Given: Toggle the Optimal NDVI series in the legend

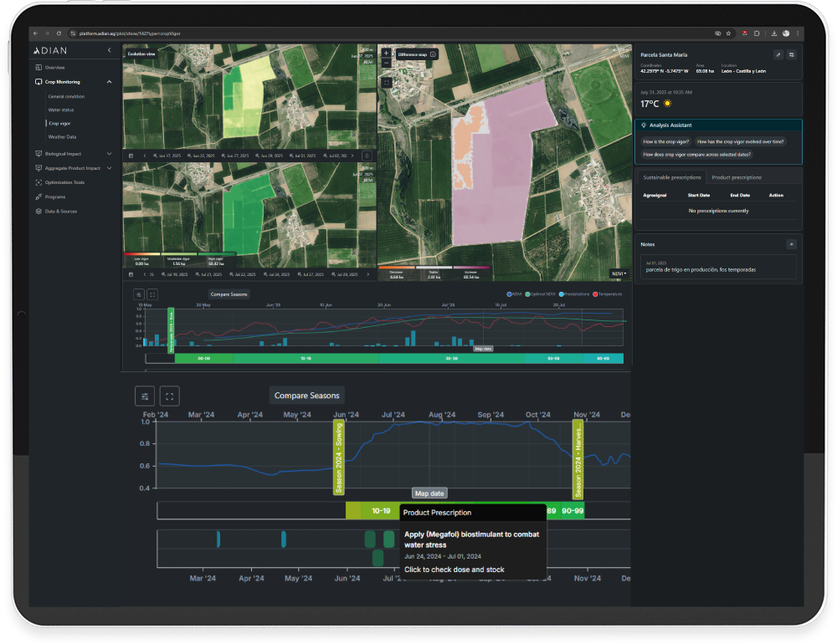Looking at the screenshot, I should (541, 294).
